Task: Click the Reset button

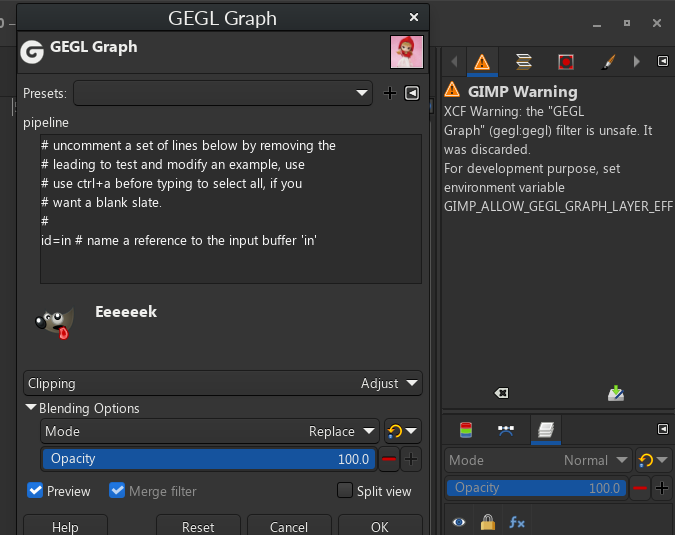Action: click(198, 526)
